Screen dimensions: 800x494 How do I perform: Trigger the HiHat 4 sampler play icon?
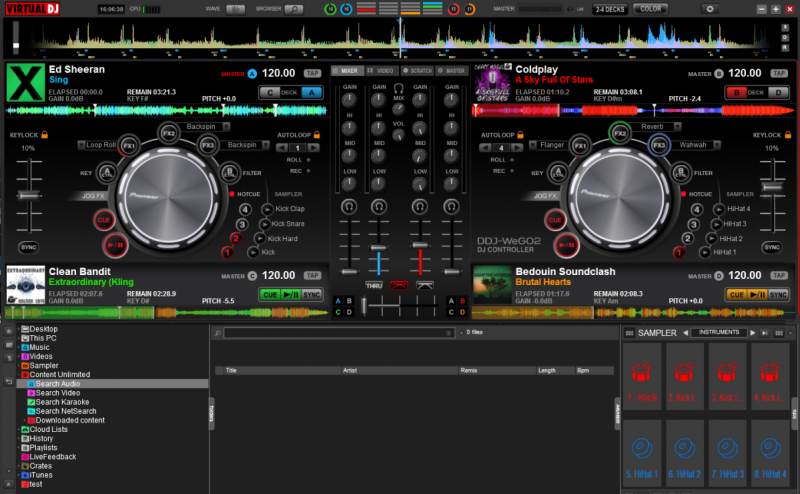coord(718,209)
